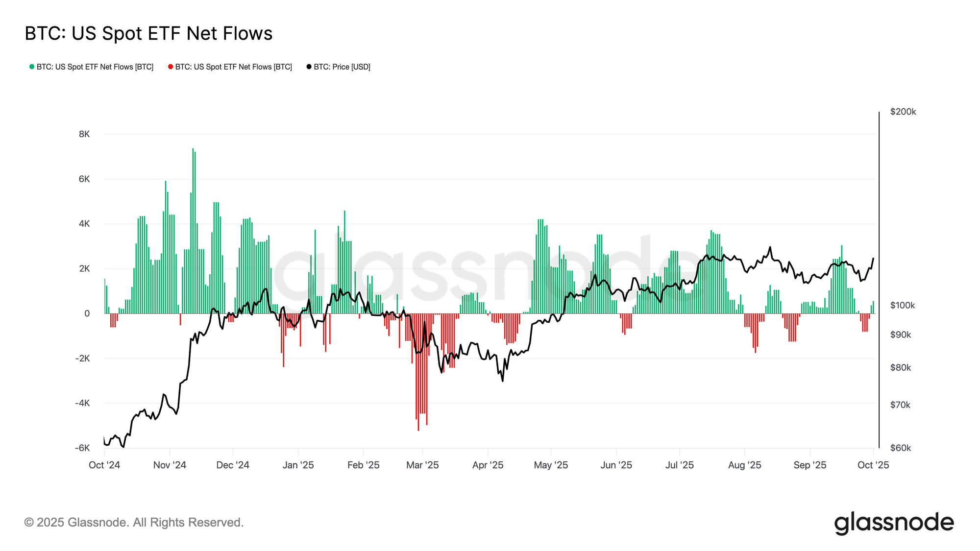Click the $60k right price axis label

[901, 448]
